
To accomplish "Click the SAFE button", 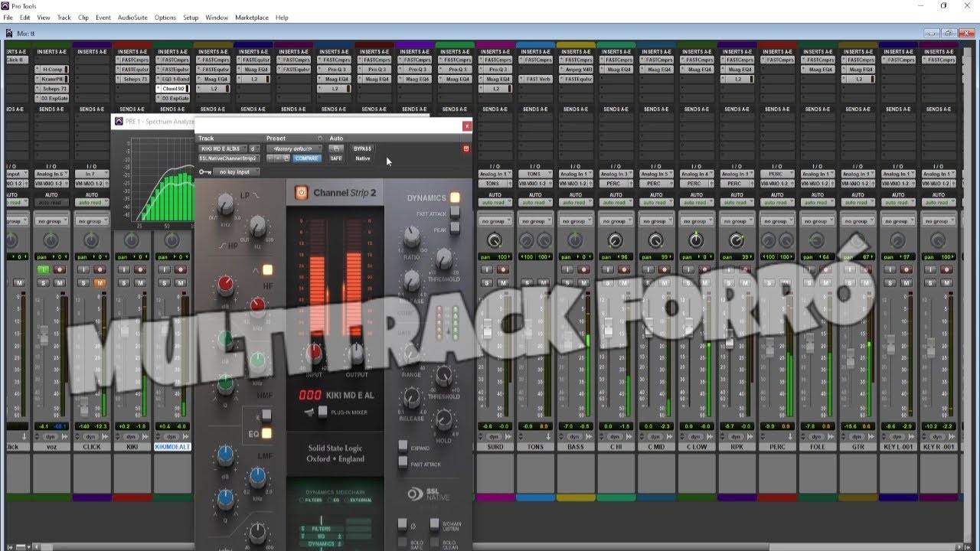I will [335, 158].
